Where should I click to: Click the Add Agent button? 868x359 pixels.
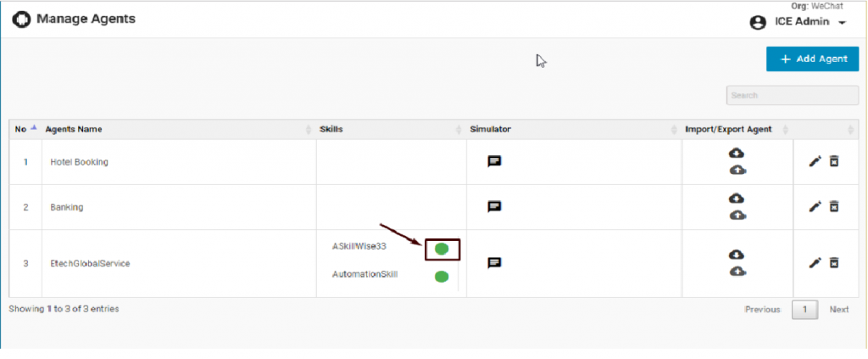(812, 59)
